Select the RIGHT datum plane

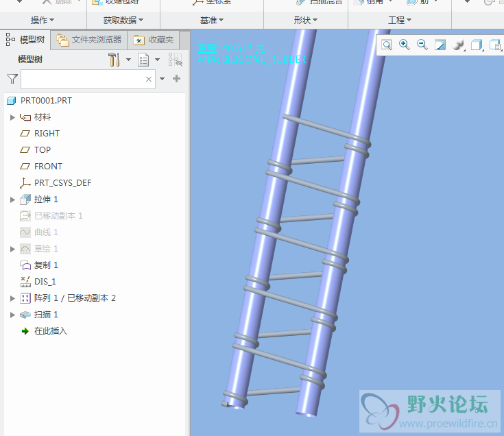coord(47,134)
